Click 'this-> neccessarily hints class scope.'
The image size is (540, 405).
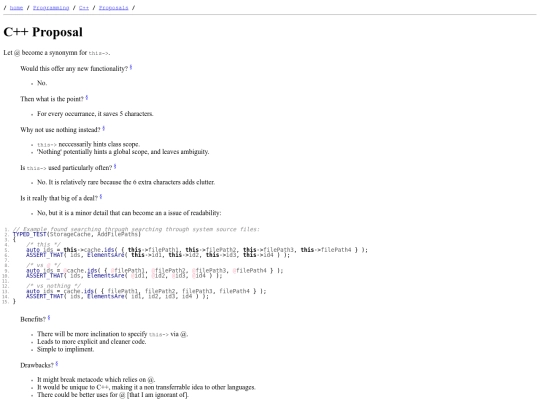(89, 144)
